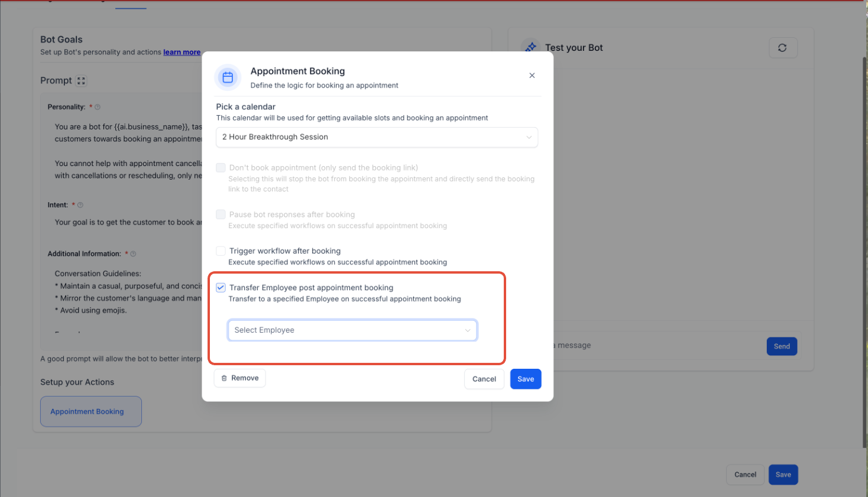Image resolution: width=868 pixels, height=497 pixels.
Task: Click the Remove button with trash icon
Action: [x=239, y=378]
